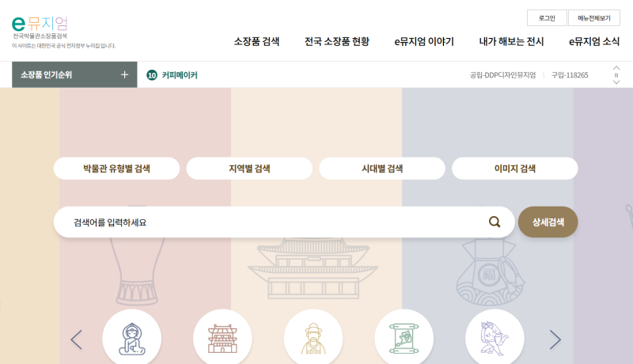Viewport: 633px width, 364px height.
Task: Expand 소장품 인기순위 with plus icon
Action: point(124,74)
